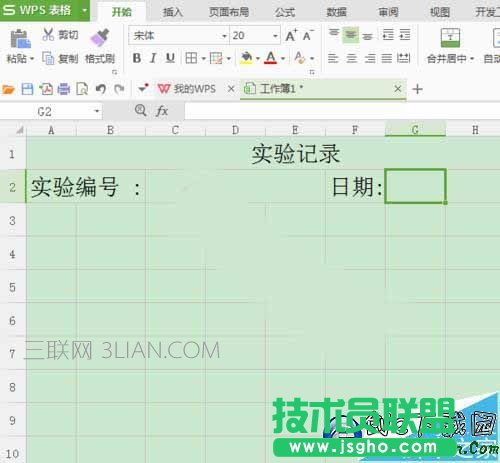
Task: Select the Format Painter brush icon
Action: (100, 37)
